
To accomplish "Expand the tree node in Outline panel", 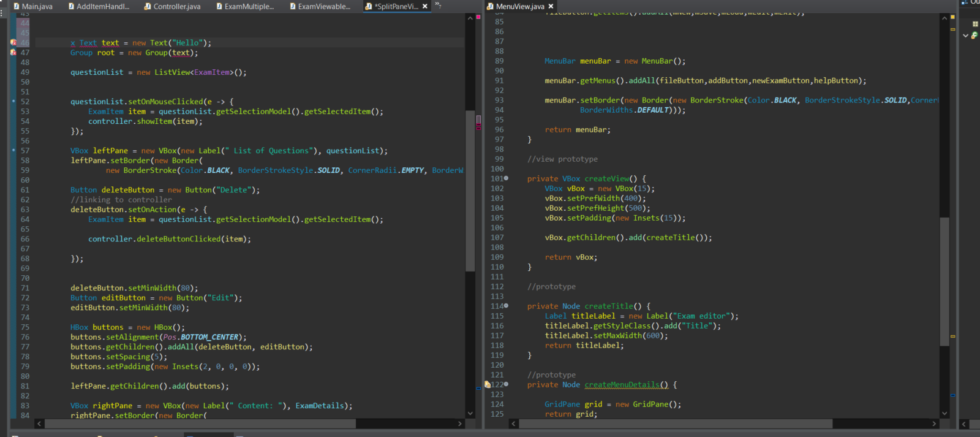I will tap(965, 36).
